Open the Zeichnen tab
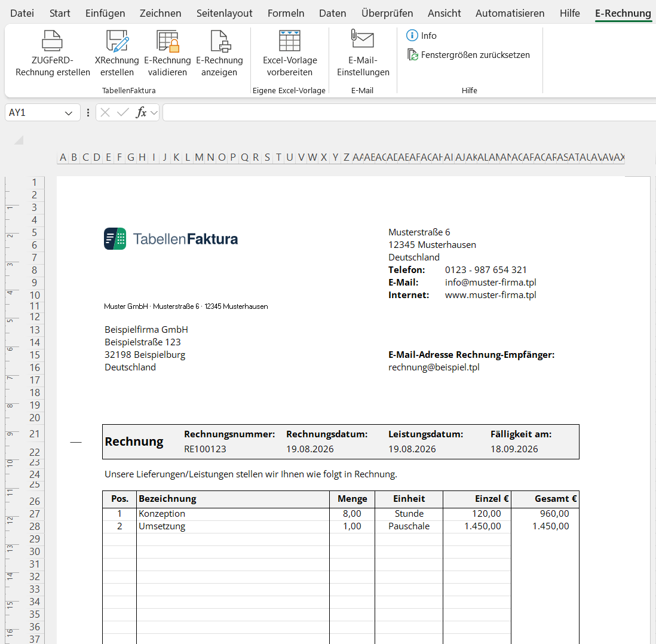This screenshot has width=656, height=644. 160,13
